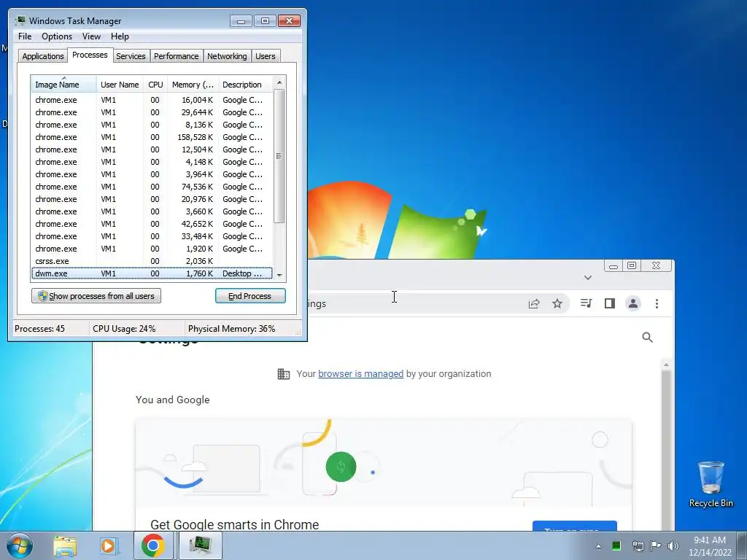Click the Windows Start orb

(x=20, y=545)
